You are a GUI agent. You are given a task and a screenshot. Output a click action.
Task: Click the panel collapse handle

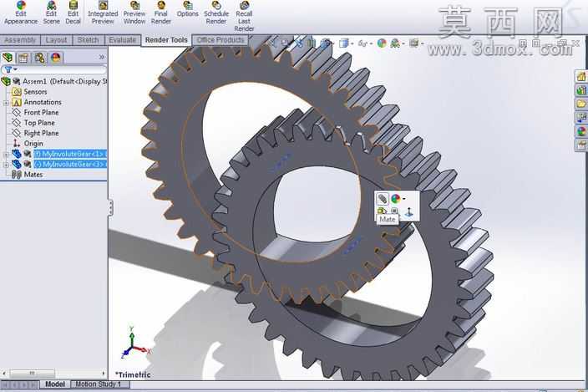(x=110, y=207)
